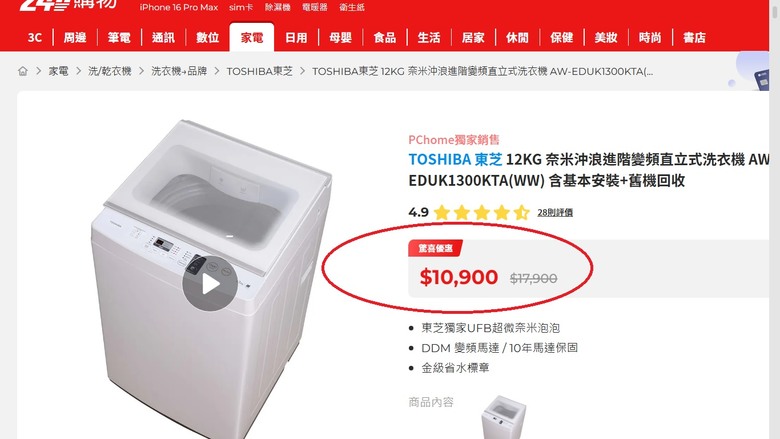Click the 除濕機 hot keyword
The image size is (780, 439).
(278, 7)
